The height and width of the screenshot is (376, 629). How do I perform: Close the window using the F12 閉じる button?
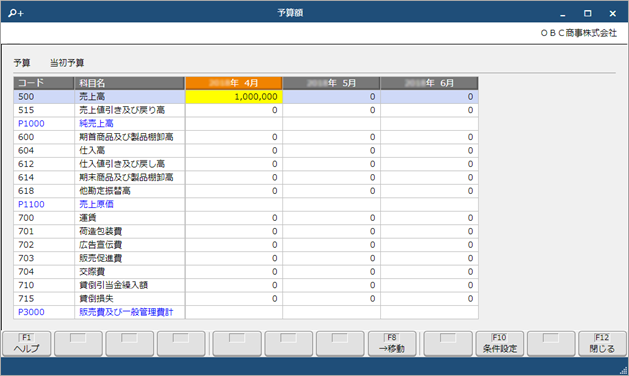point(602,343)
